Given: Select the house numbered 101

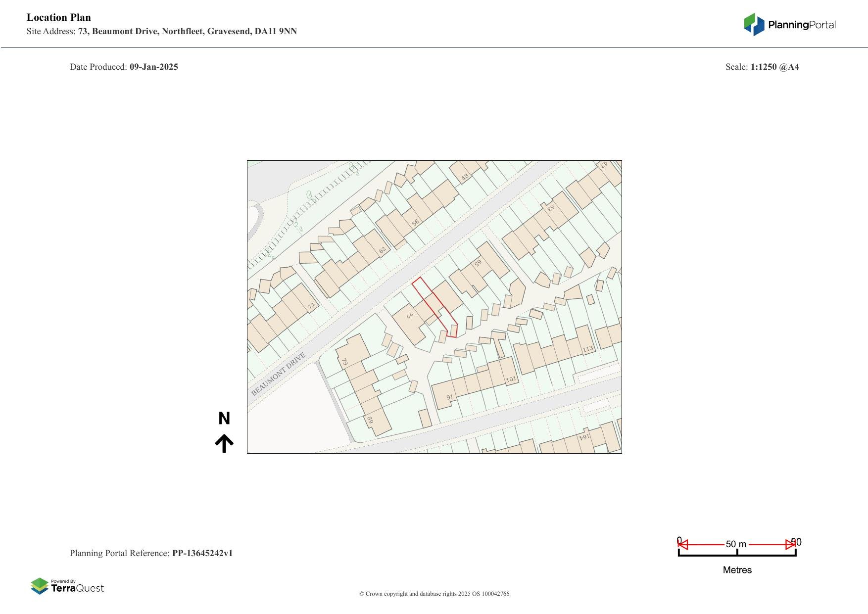Looking at the screenshot, I should [511, 379].
